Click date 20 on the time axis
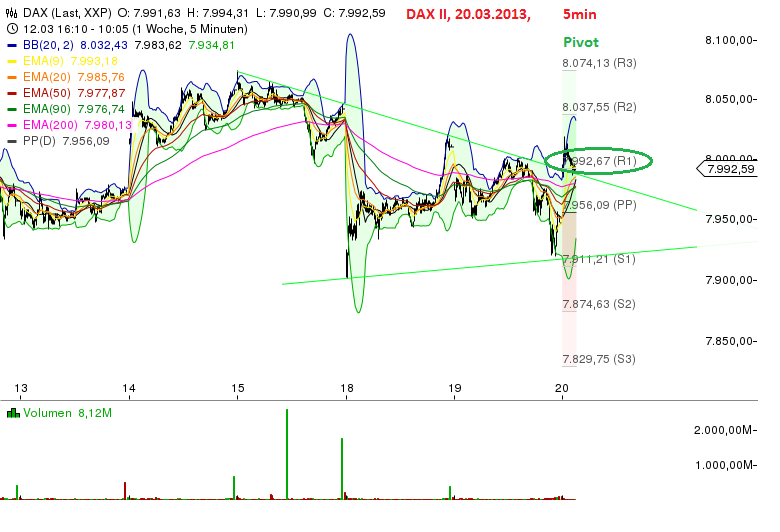780x532 pixels. [562, 388]
